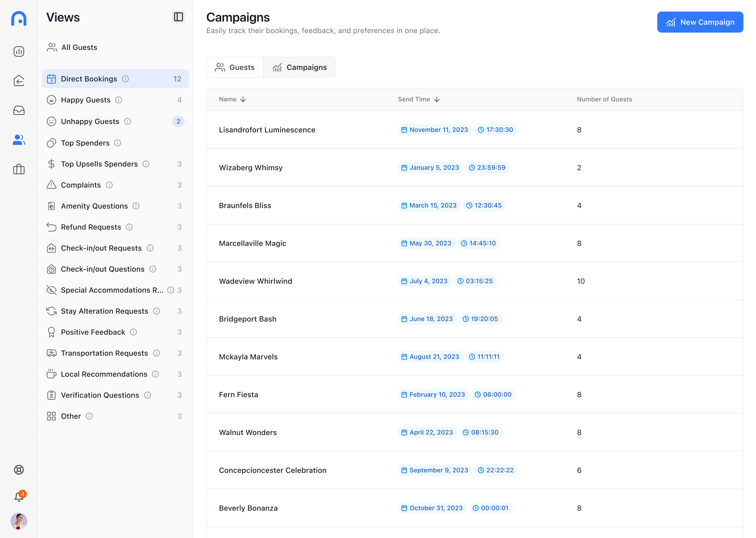Click the user profile avatar
This screenshot has width=756, height=538.
[x=19, y=521]
